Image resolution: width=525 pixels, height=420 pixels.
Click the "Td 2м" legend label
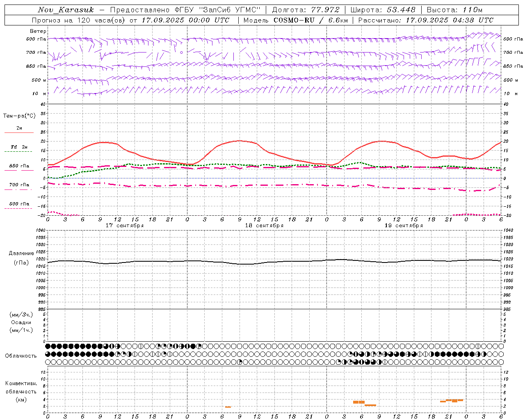(19, 147)
